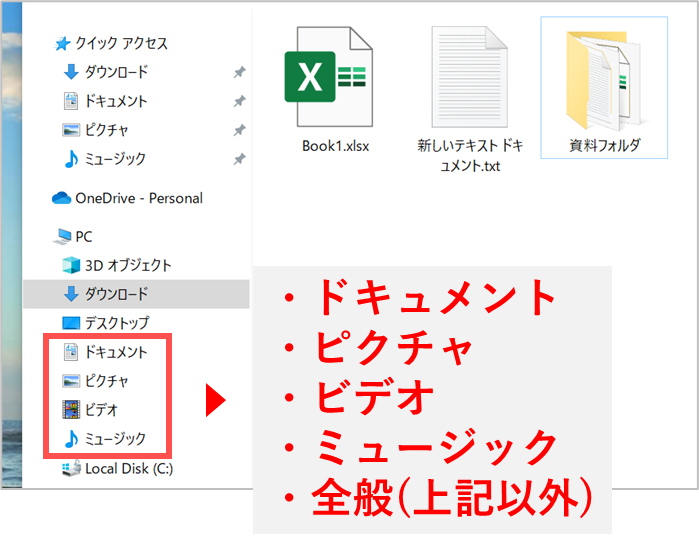Image resolution: width=699 pixels, height=551 pixels.
Task: Click ドキュメント label under PC
Action: tap(116, 352)
